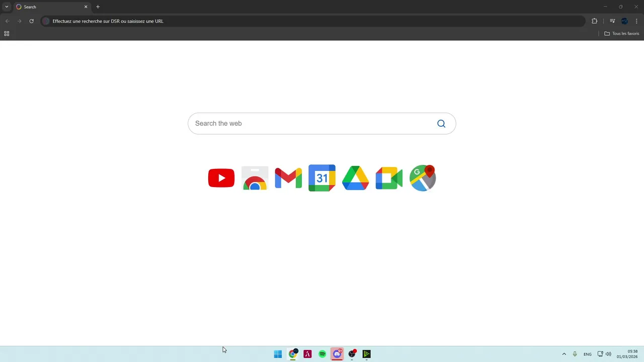This screenshot has width=644, height=362.
Task: Reload the current page
Action: click(31, 21)
